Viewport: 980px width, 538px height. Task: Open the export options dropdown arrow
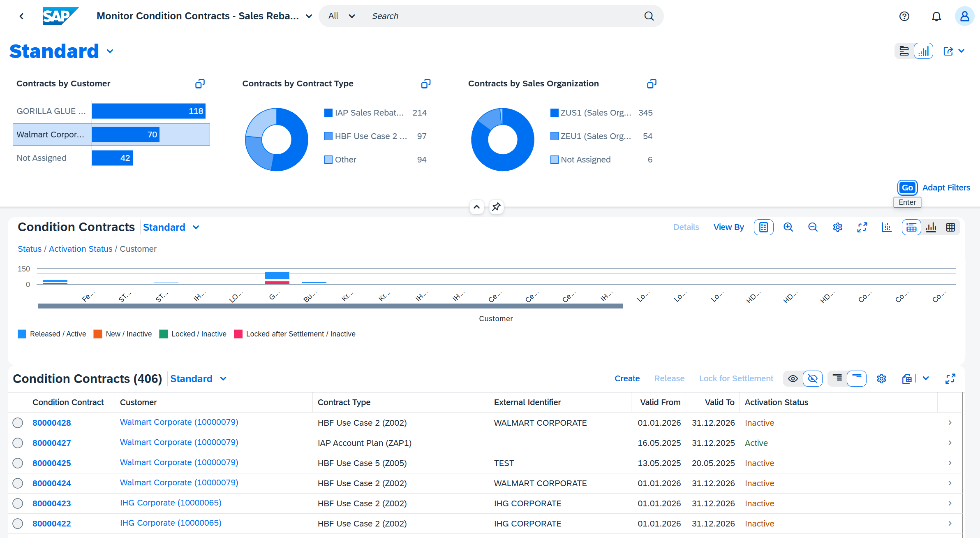pos(925,379)
